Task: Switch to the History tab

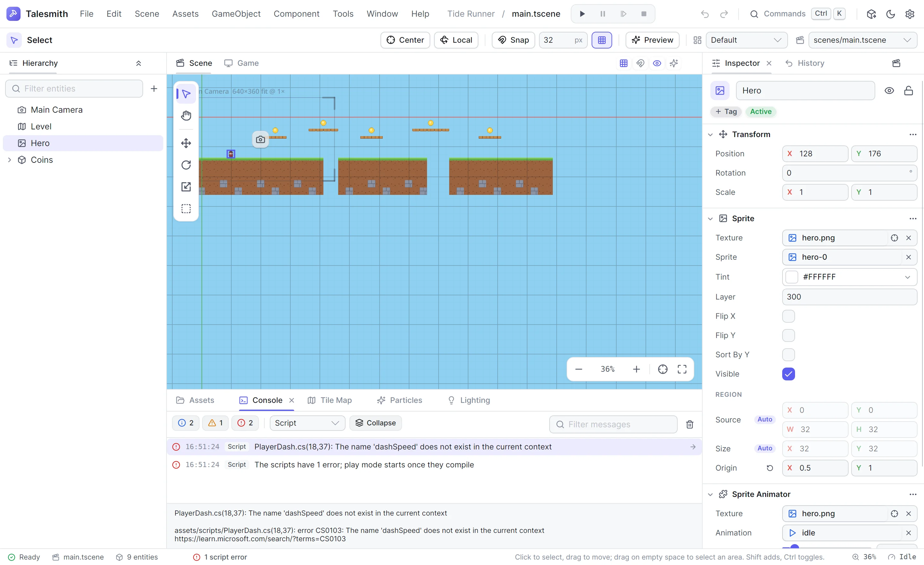Action: [x=805, y=63]
